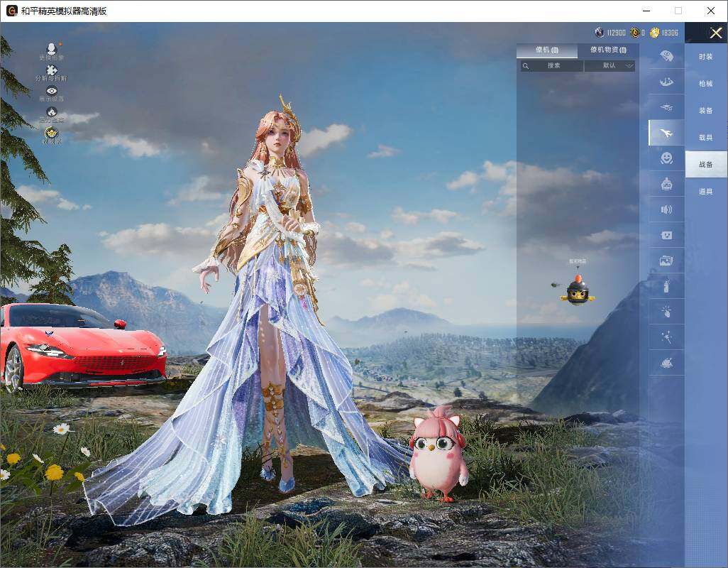
Task: Open the selected 战备 main category
Action: pos(706,165)
